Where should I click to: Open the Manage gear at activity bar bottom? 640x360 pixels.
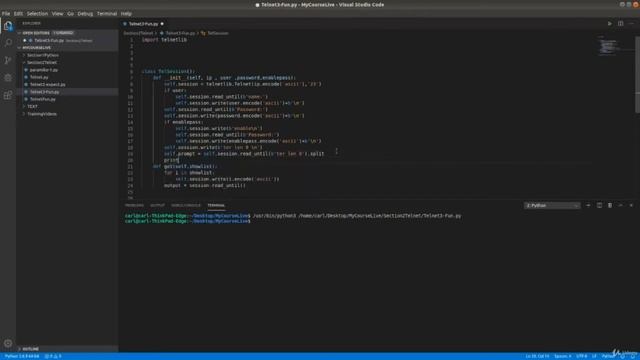coord(8,343)
